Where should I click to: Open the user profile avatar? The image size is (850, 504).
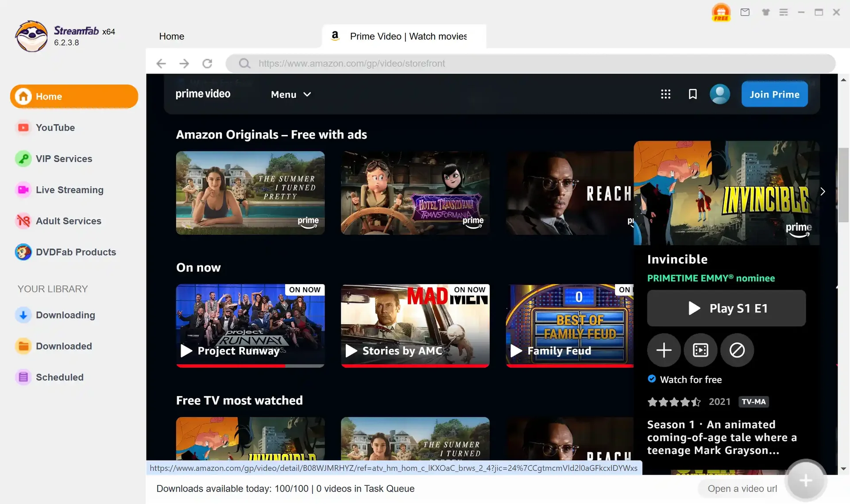point(720,94)
